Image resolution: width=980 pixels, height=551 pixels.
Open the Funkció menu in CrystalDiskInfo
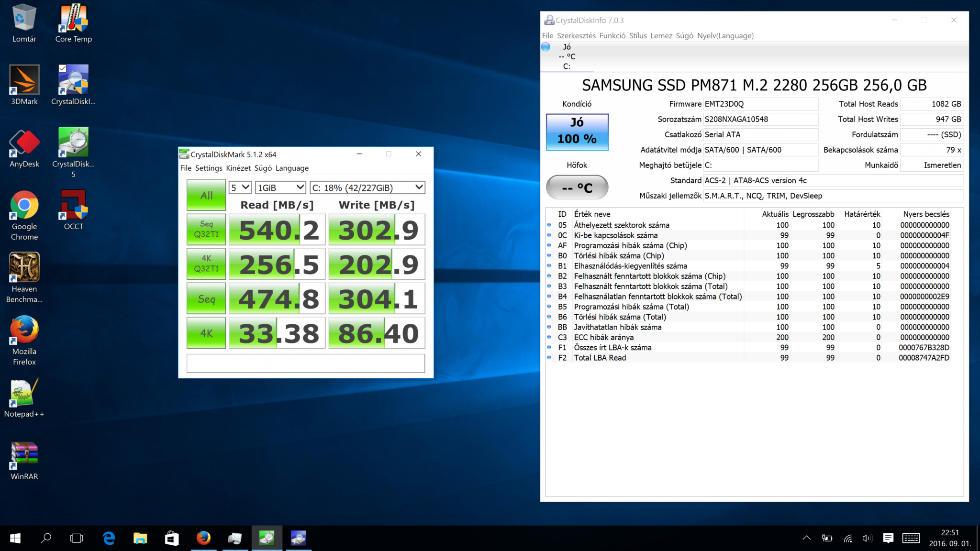pos(612,35)
